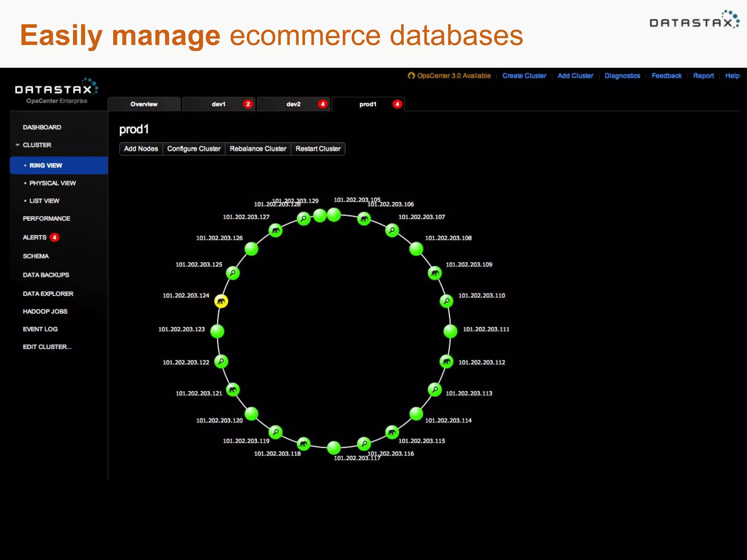This screenshot has height=560, width=747.
Task: Select Hadoop node 101.202.203.115
Action: click(392, 432)
